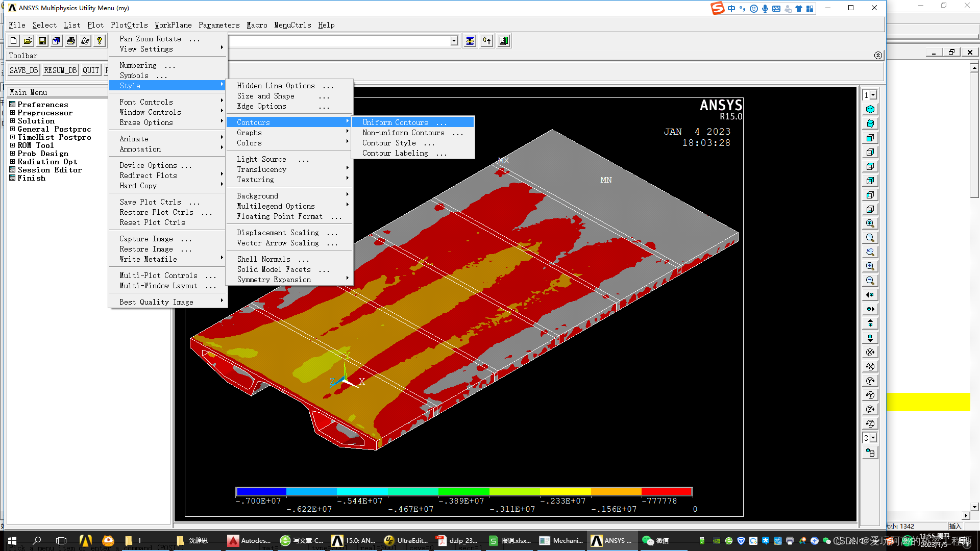The height and width of the screenshot is (551, 980).
Task: Click the QUIT toolbar button
Action: [91, 70]
